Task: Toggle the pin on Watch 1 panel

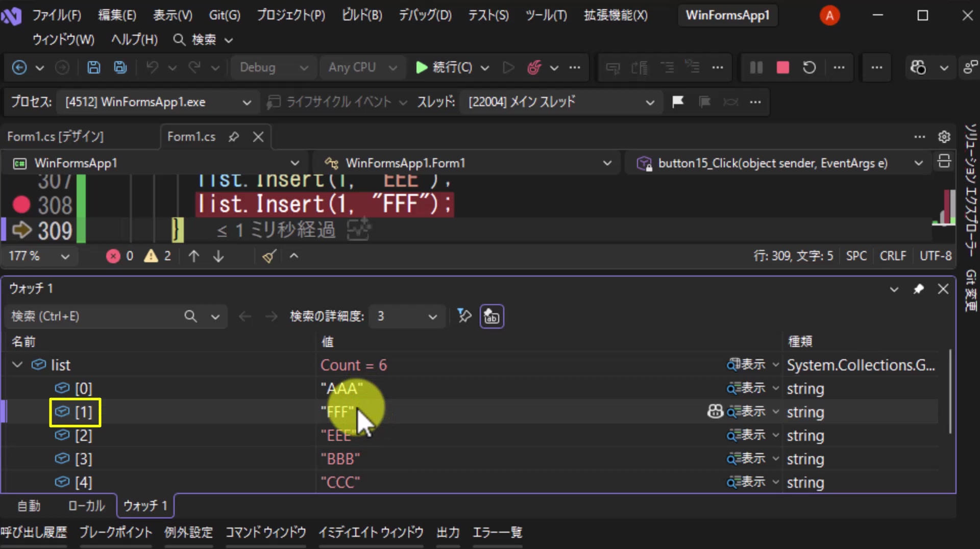Action: (918, 289)
